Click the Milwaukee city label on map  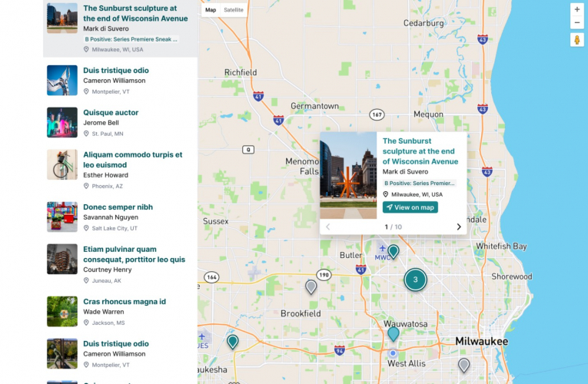click(481, 341)
